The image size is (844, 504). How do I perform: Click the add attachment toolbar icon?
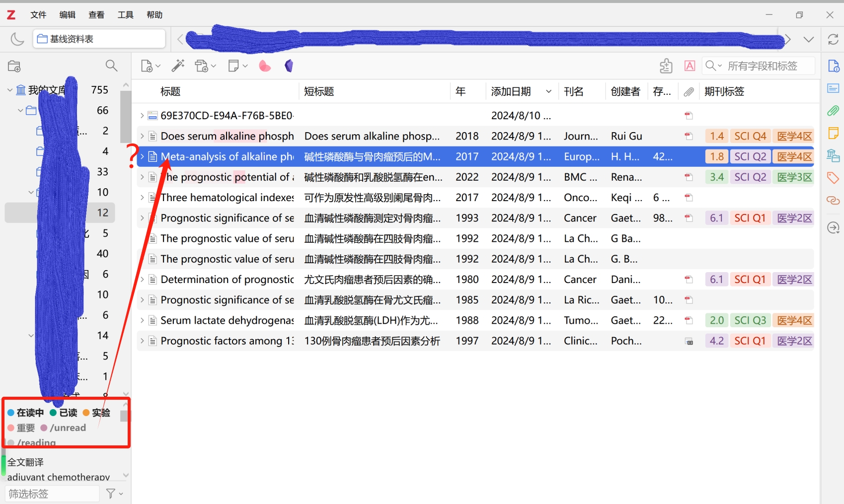(x=205, y=66)
